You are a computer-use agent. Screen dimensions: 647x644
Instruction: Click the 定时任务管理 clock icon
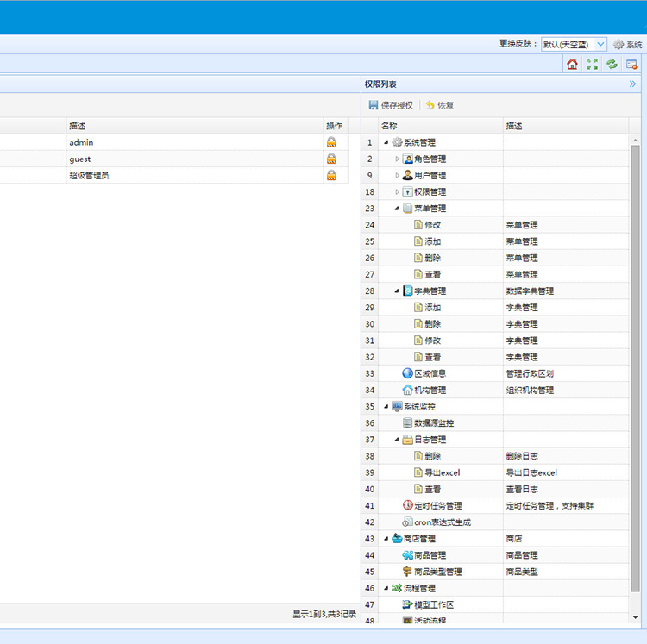(x=408, y=505)
